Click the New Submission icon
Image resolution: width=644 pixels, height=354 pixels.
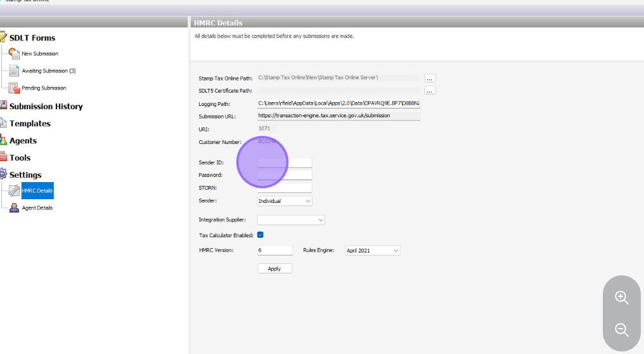click(14, 54)
